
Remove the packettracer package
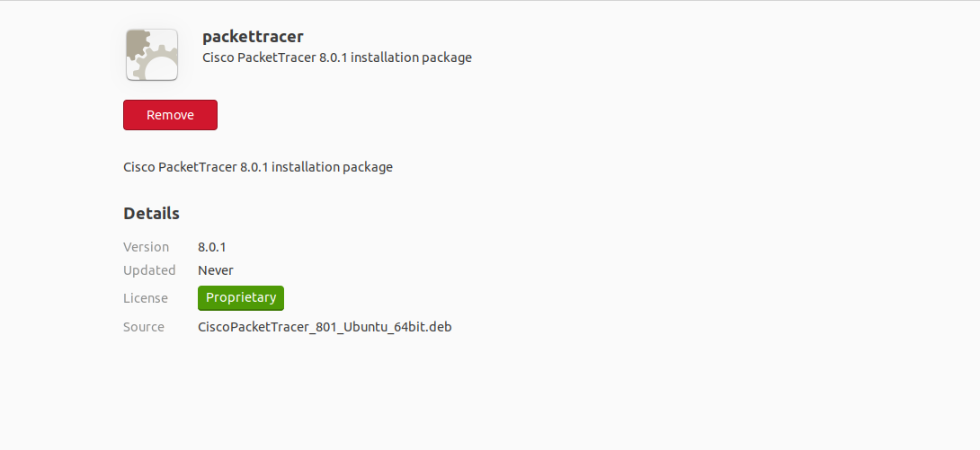(170, 115)
